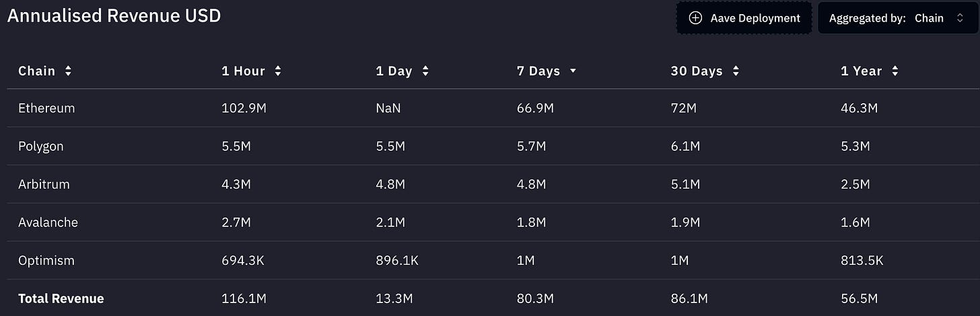Select the Arbitrum row label
The width and height of the screenshot is (980, 316).
point(44,184)
